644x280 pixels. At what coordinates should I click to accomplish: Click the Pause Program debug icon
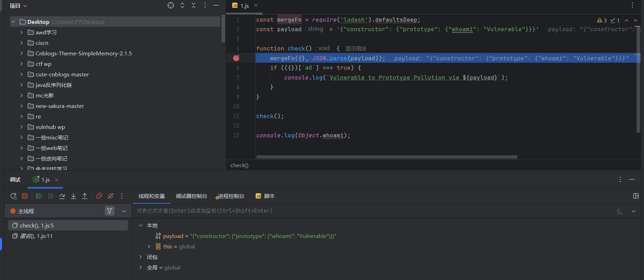[x=51, y=196]
